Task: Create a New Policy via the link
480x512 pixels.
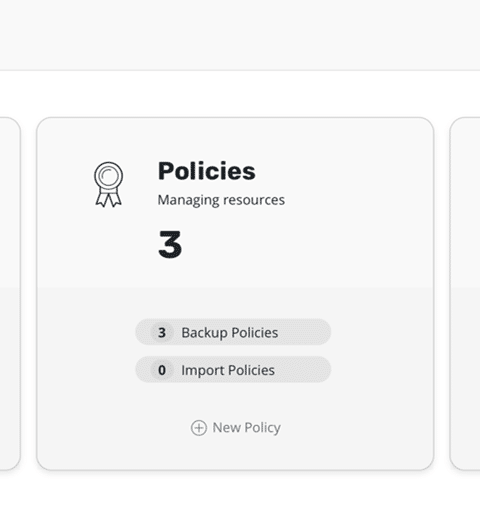Action: (x=236, y=428)
